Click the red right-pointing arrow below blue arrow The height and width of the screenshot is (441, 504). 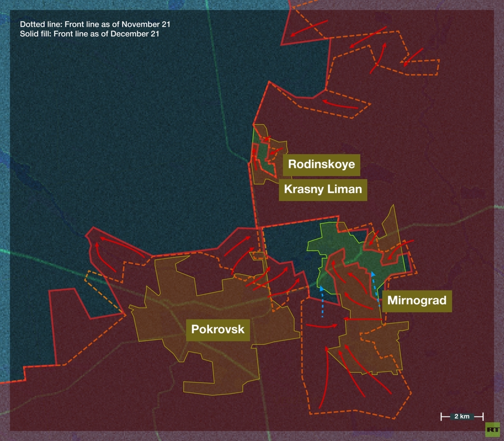(x=322, y=326)
